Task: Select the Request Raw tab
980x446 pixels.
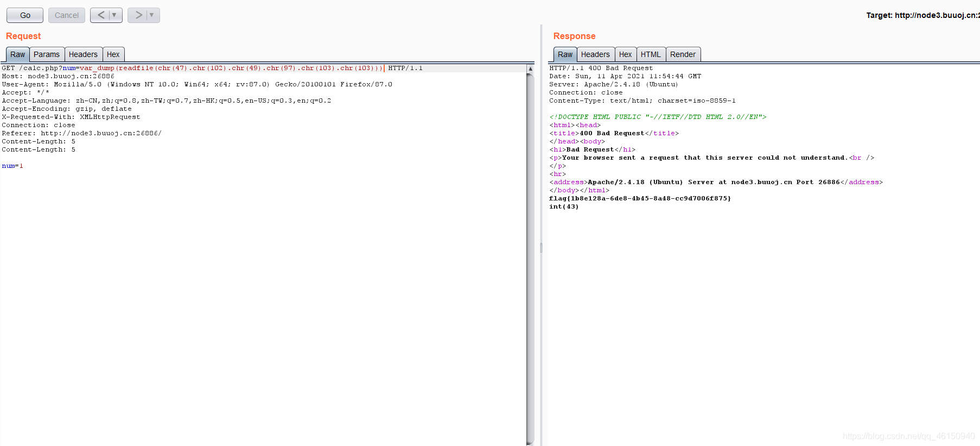Action: pyautogui.click(x=17, y=54)
